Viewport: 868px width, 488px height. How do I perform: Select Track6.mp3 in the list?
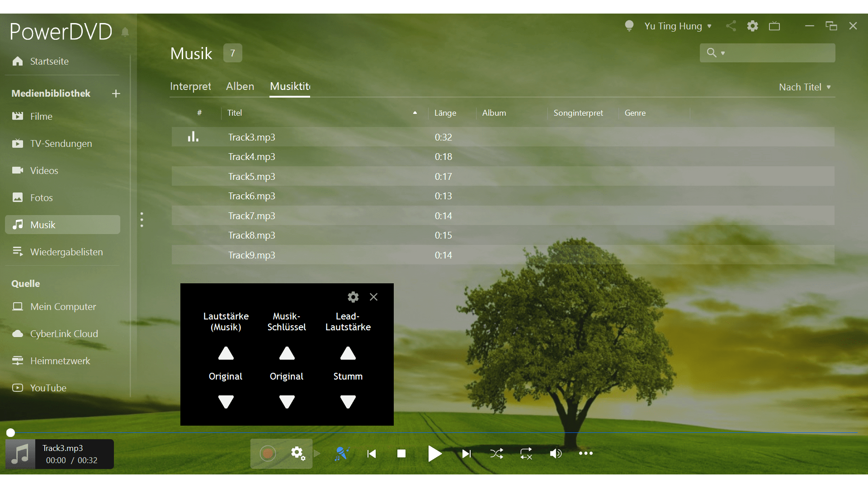251,196
